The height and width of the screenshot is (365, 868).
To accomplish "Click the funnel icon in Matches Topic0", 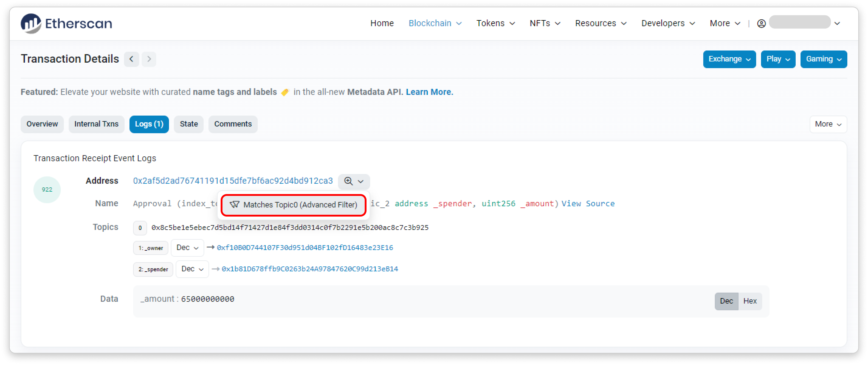I will tap(234, 204).
